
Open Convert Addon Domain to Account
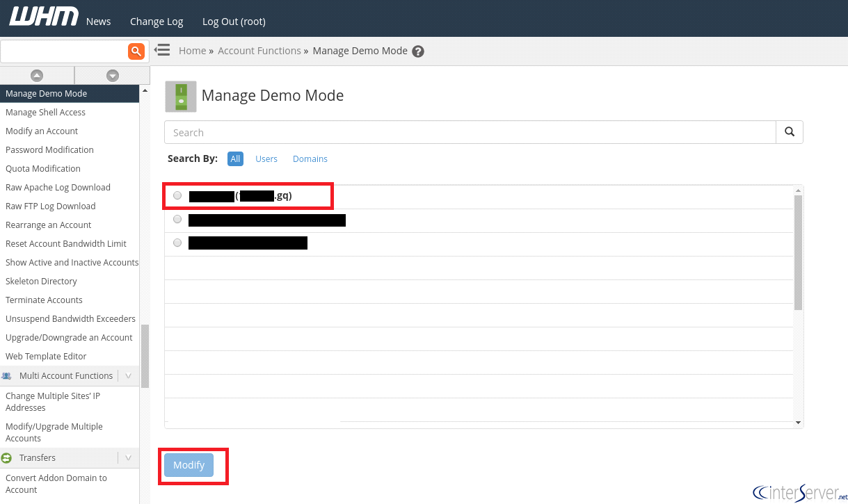coord(56,484)
